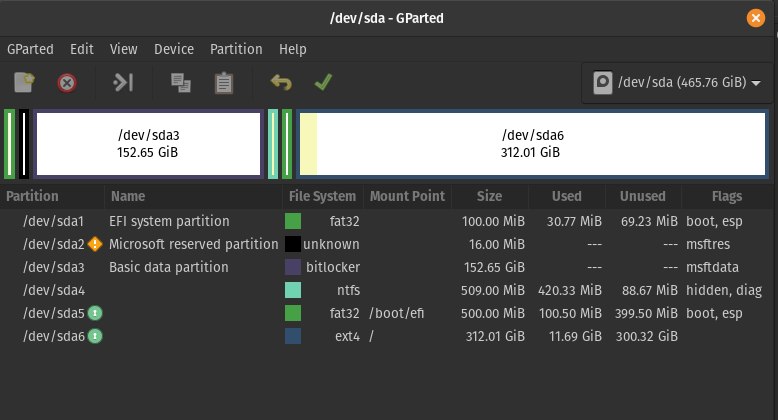Open the GParted menu
778x420 pixels.
coord(30,49)
